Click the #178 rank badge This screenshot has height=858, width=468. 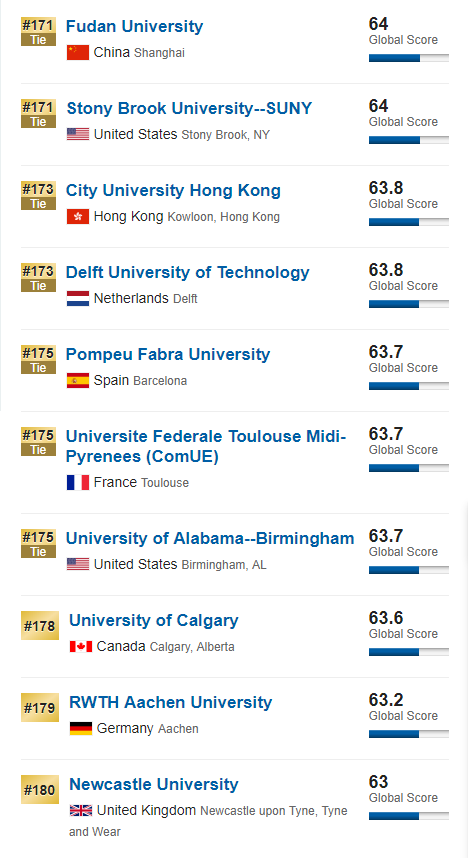point(40,625)
